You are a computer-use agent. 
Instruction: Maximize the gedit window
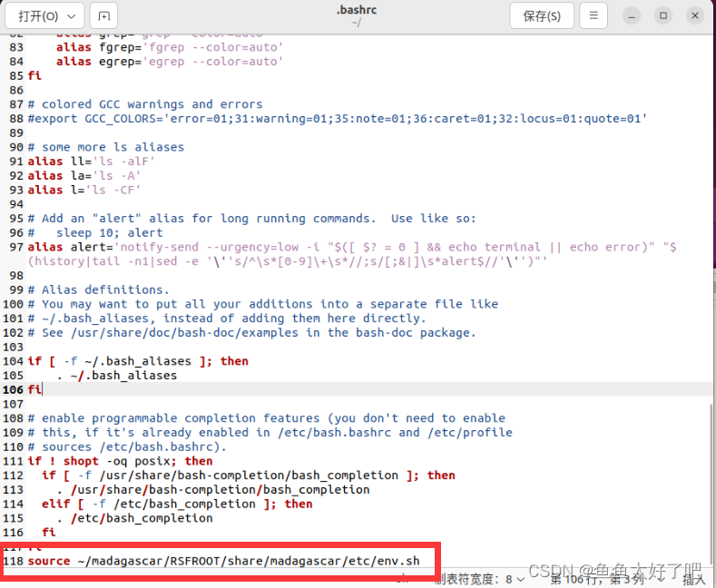[663, 16]
